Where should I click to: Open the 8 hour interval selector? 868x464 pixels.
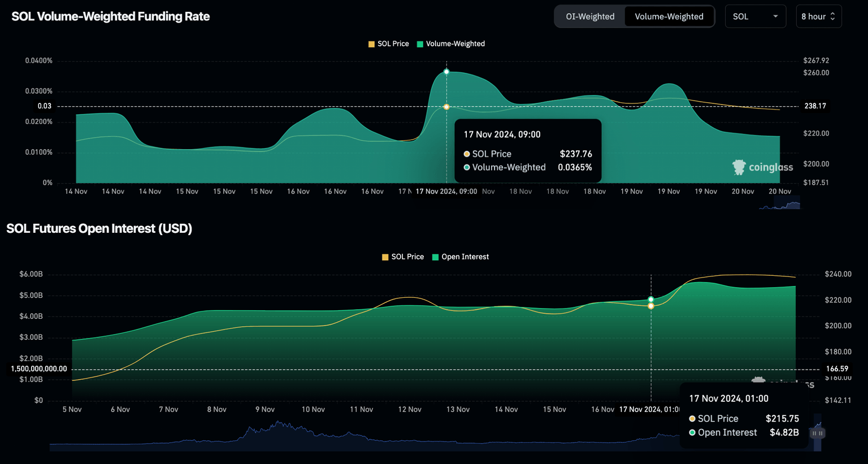point(814,16)
